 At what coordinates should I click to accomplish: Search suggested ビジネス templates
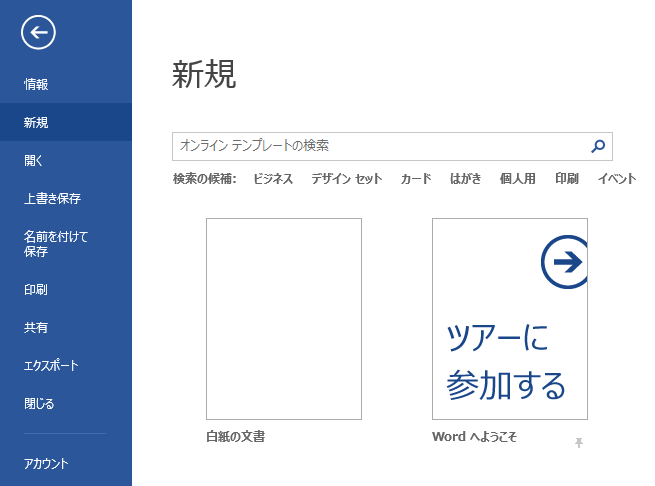click(x=273, y=179)
